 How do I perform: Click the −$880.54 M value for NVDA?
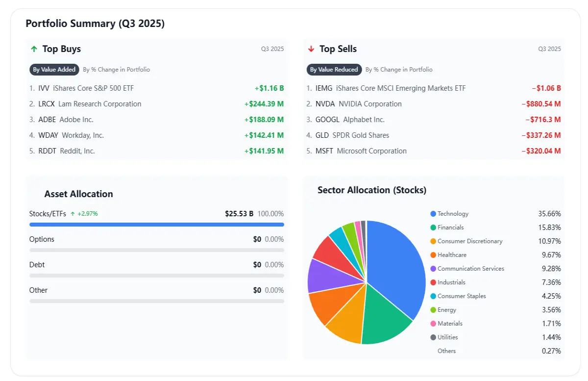point(541,104)
